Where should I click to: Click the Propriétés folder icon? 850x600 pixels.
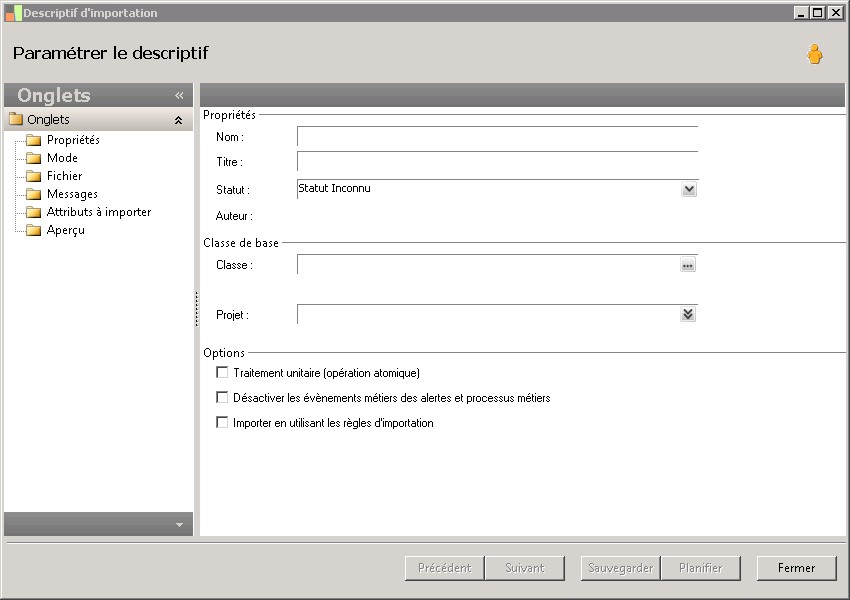[33, 140]
